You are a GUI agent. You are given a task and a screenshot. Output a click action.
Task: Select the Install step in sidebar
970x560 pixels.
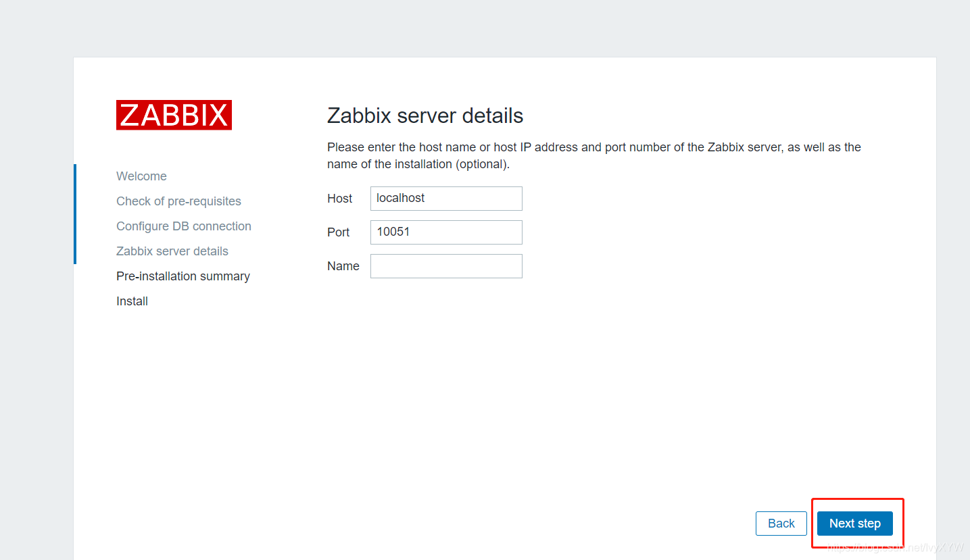pyautogui.click(x=132, y=301)
